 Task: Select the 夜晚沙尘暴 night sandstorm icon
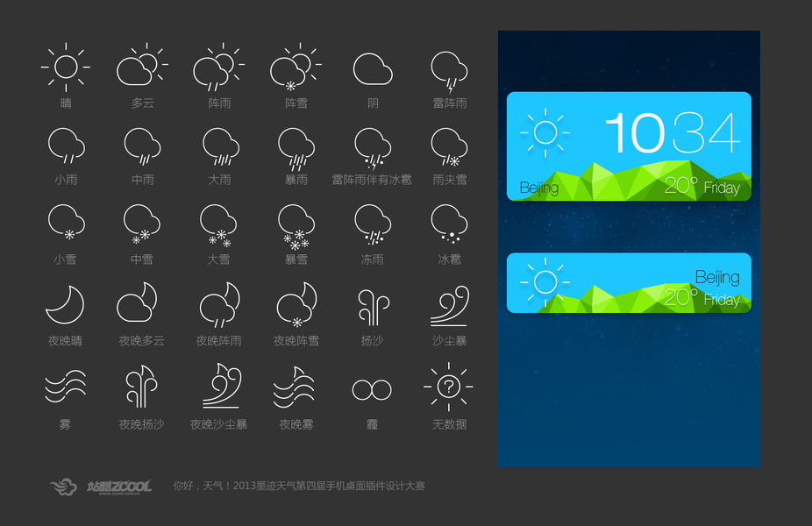tap(222, 385)
